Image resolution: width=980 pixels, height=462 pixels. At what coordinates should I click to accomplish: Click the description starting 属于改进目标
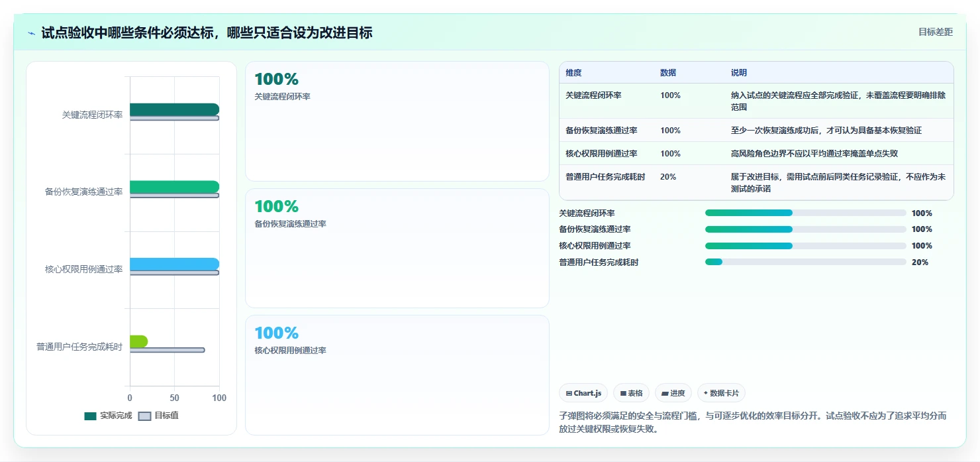pyautogui.click(x=838, y=183)
